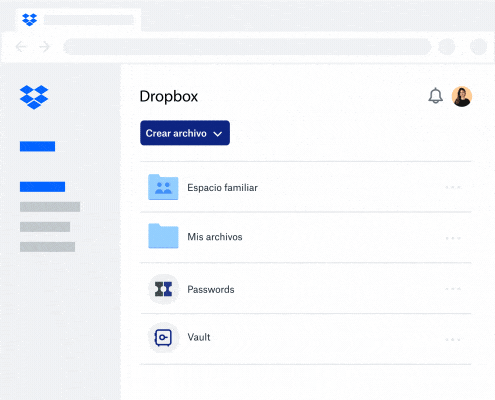Click the Dropbox favicon in the browser tab
495x400 pixels.
click(x=29, y=20)
